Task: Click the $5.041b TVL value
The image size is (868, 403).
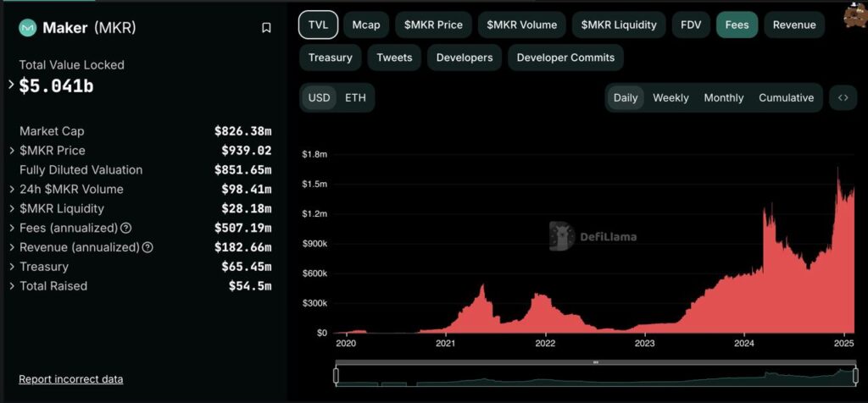Action: point(57,86)
